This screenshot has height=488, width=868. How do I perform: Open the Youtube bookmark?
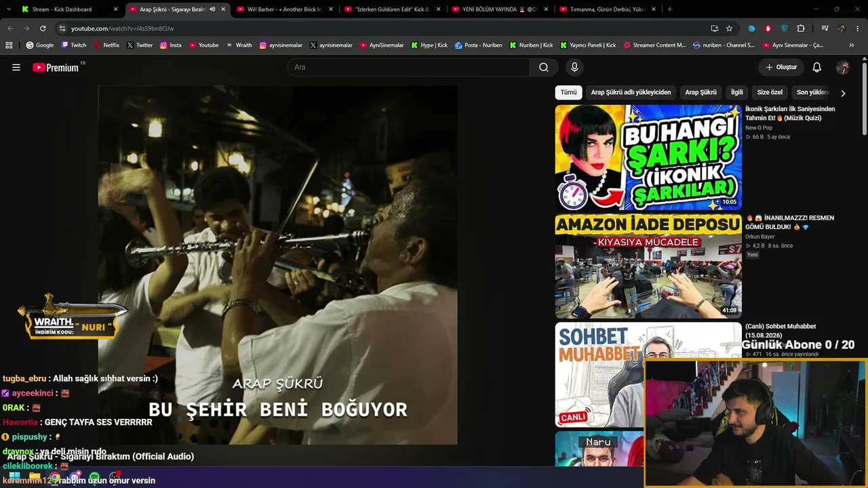204,45
